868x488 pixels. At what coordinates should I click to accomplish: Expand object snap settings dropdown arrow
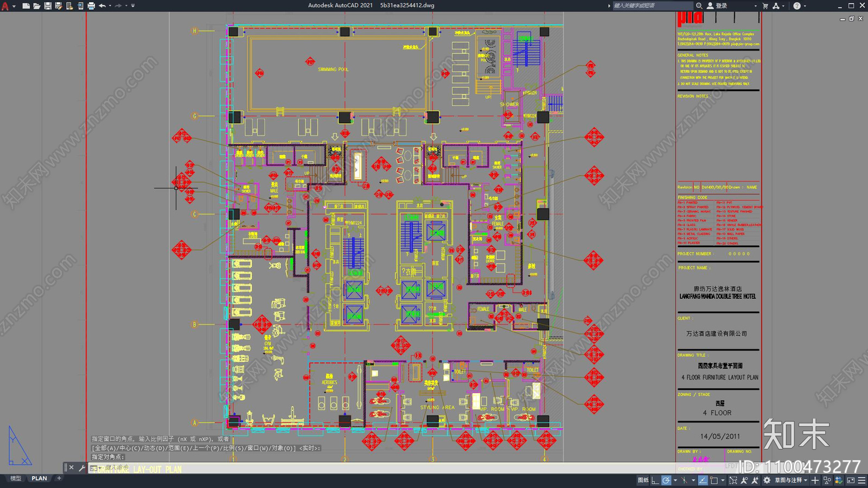point(723,480)
